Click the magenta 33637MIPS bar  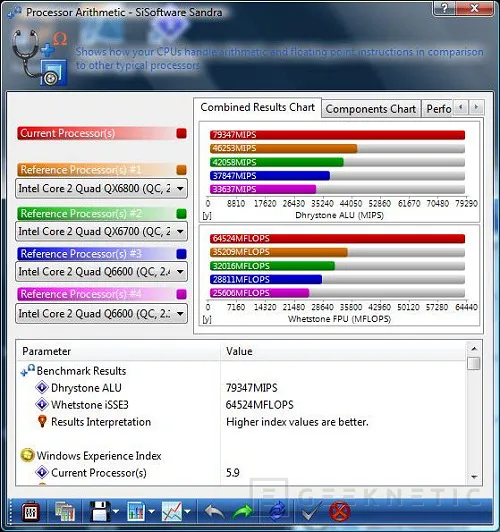[263, 189]
